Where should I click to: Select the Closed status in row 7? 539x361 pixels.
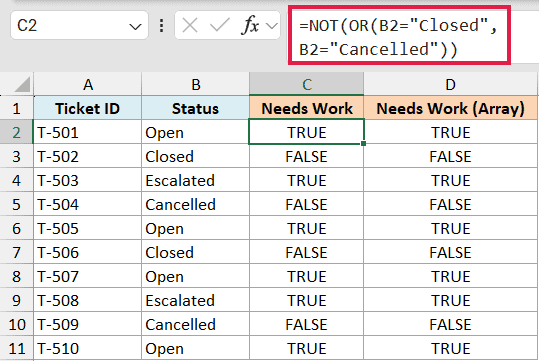[x=196, y=252]
